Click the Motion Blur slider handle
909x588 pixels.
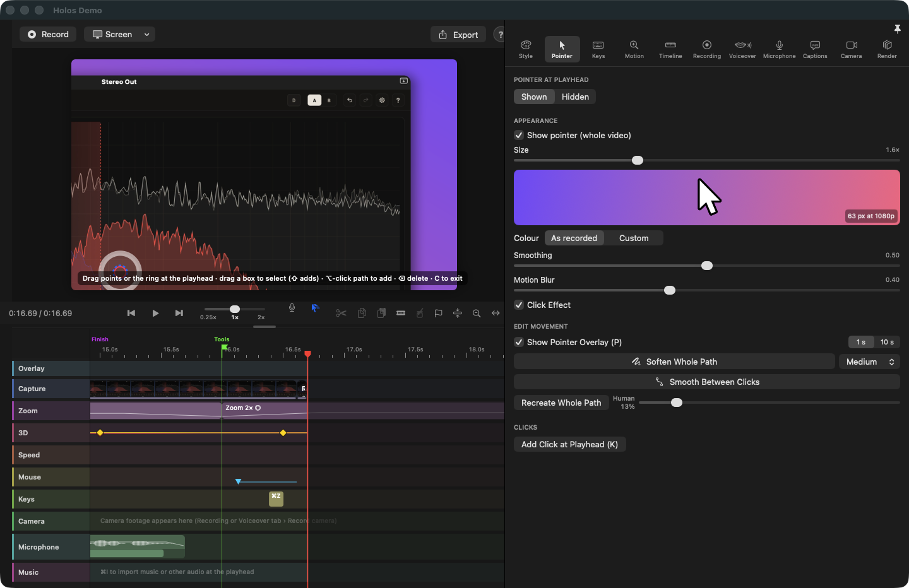click(670, 290)
